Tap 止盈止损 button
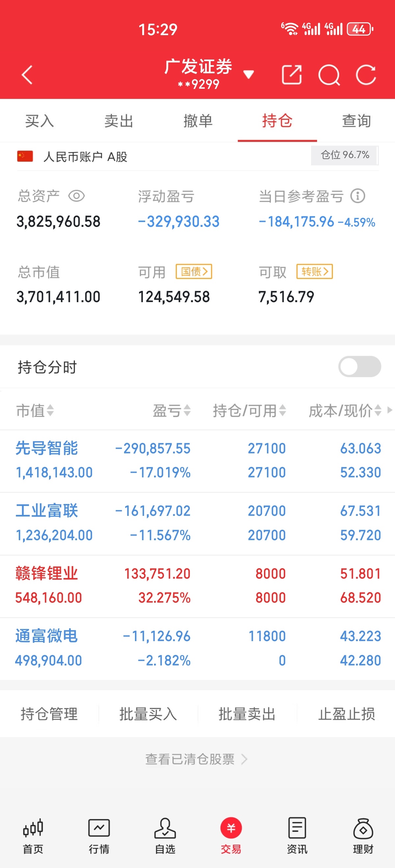 pyautogui.click(x=346, y=714)
